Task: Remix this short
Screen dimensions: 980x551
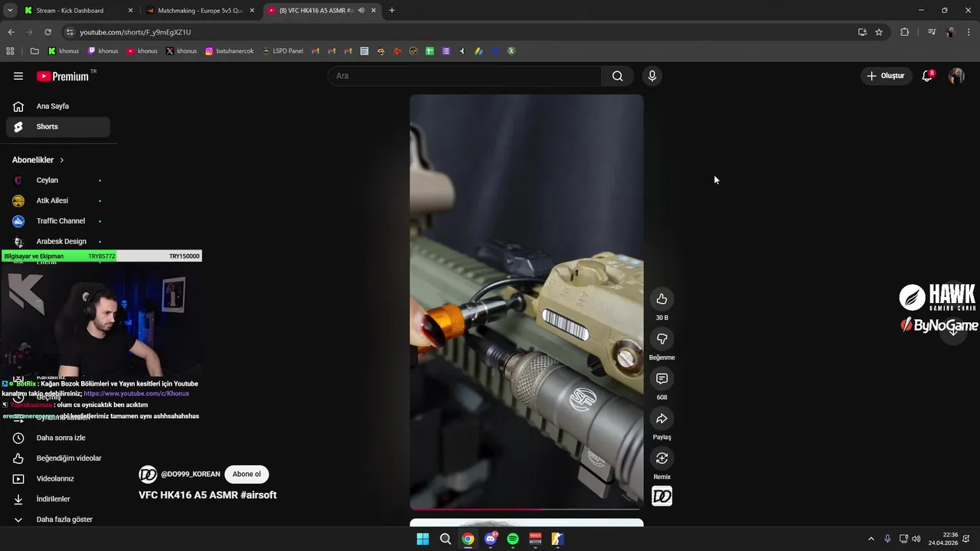Action: coord(661,458)
